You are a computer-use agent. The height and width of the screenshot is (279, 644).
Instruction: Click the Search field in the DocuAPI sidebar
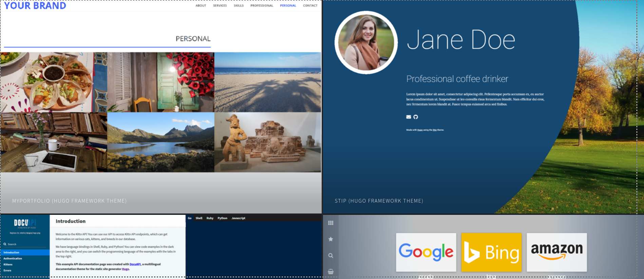tap(25, 244)
